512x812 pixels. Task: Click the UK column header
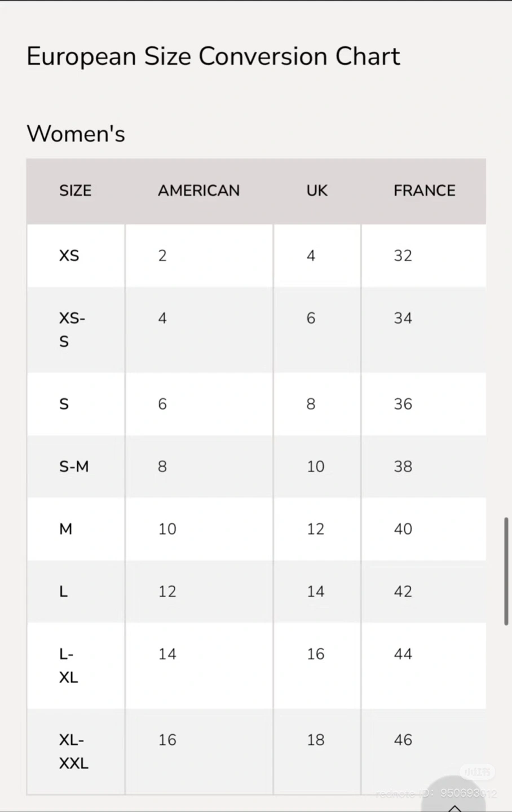coord(316,191)
